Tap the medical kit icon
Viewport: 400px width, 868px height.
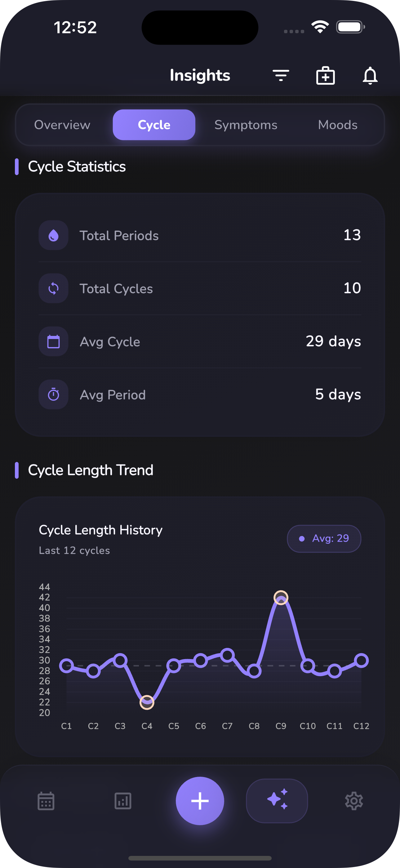pyautogui.click(x=325, y=75)
